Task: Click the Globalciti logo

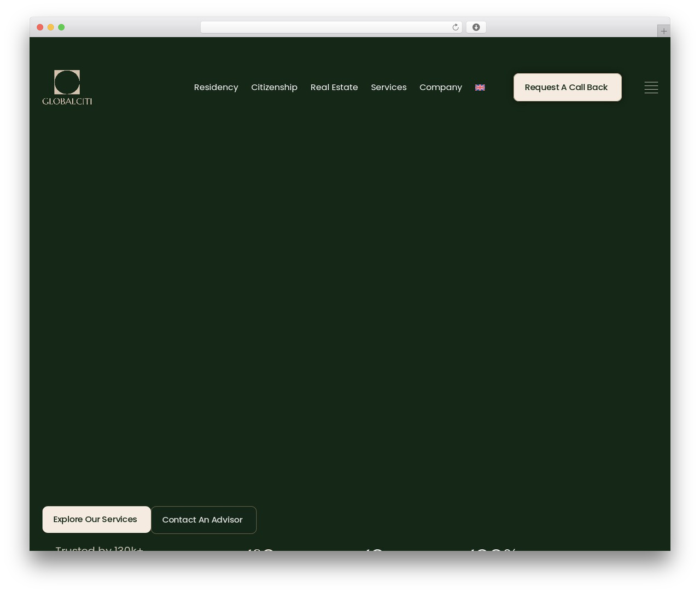Action: click(x=67, y=88)
